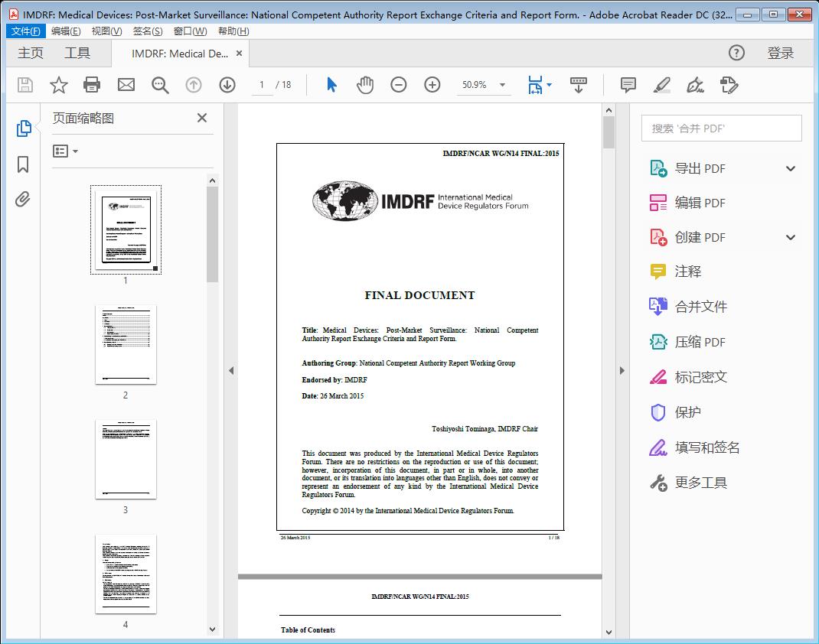Add file to starred bookmarks
This screenshot has height=644, width=819.
click(58, 85)
